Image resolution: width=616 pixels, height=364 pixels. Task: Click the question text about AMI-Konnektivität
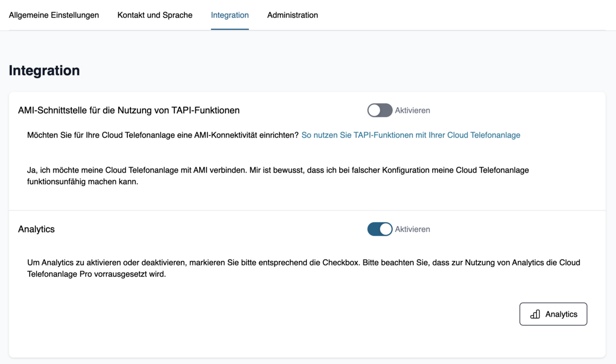point(163,135)
